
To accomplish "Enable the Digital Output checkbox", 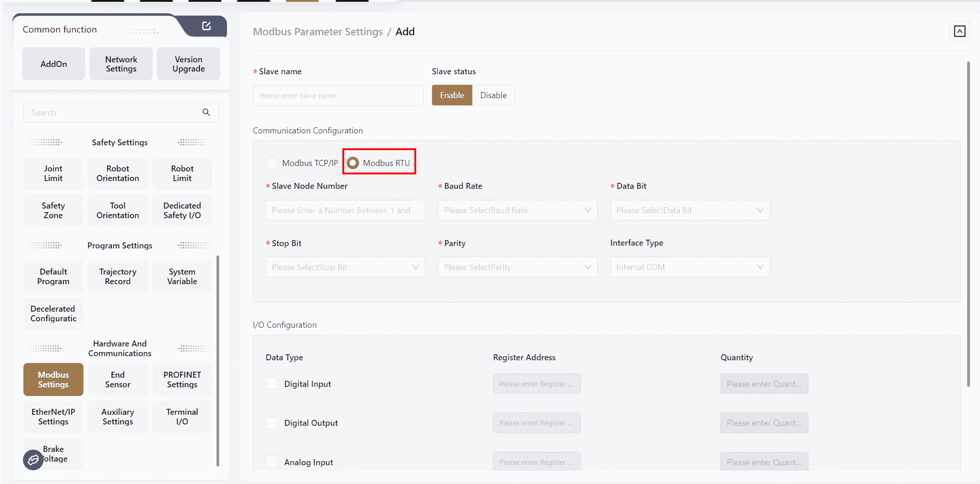I will [x=272, y=423].
